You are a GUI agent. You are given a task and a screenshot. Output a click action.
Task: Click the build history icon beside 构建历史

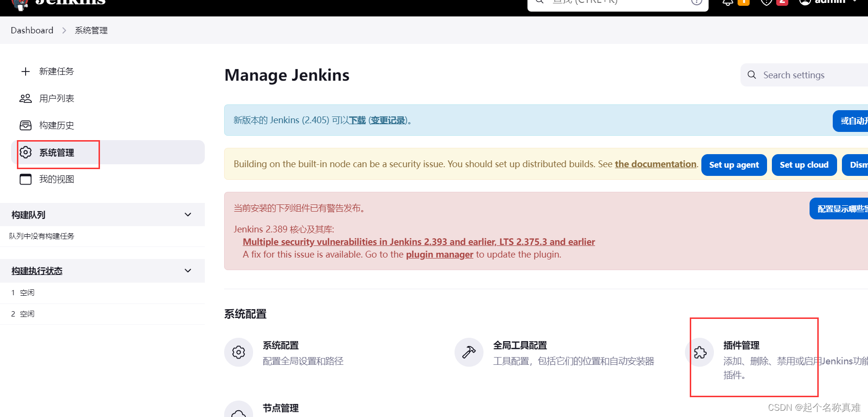(26, 126)
